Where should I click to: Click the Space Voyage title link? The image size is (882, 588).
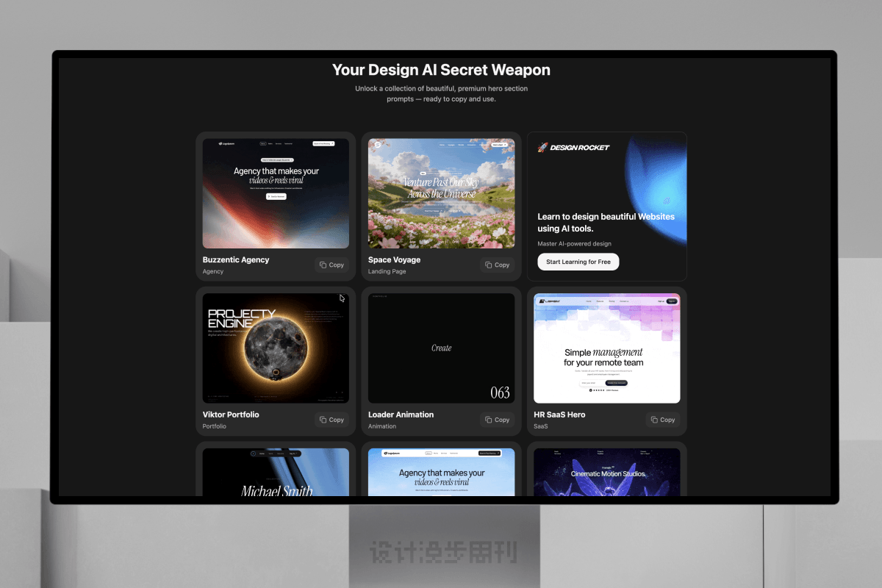tap(394, 260)
